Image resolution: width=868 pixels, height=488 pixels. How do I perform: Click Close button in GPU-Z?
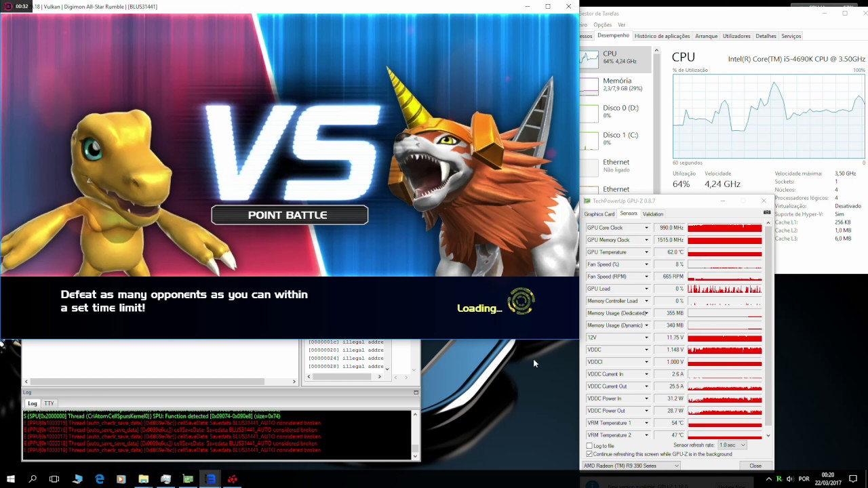[755, 466]
